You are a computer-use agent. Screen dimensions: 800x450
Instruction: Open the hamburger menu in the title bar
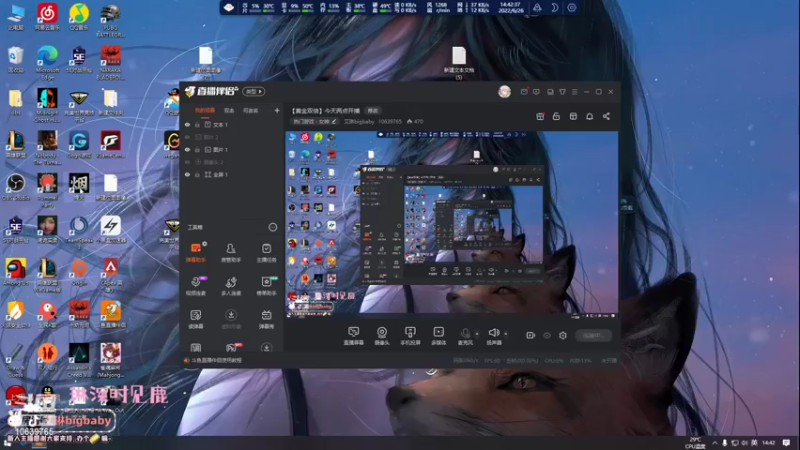coord(574,92)
